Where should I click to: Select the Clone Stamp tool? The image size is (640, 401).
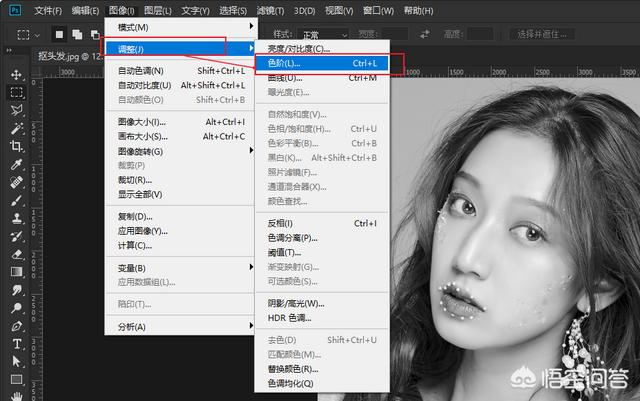coord(17,218)
